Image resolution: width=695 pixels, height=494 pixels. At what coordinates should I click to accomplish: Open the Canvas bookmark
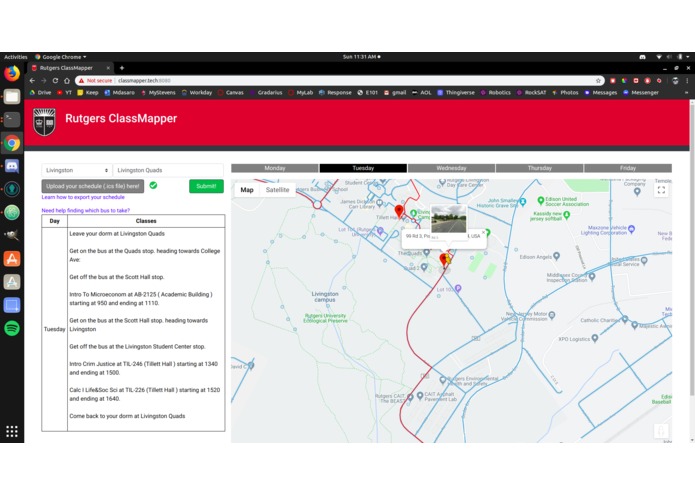pyautogui.click(x=230, y=93)
